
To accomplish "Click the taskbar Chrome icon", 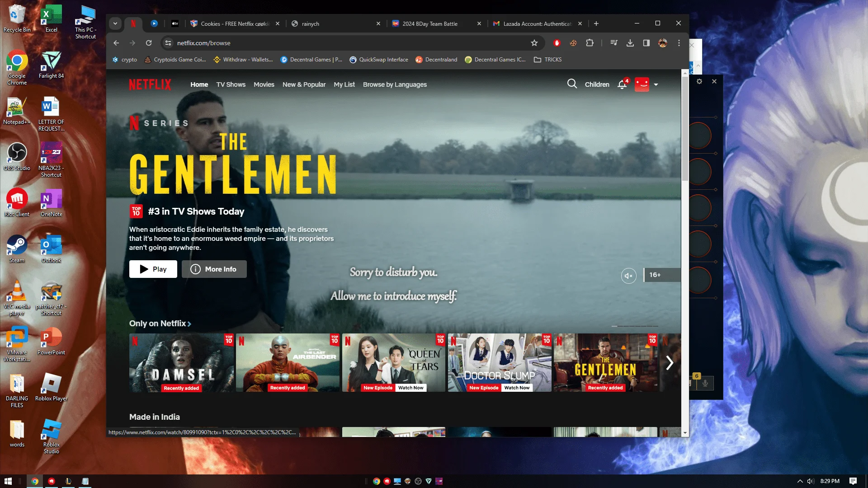I will click(34, 481).
